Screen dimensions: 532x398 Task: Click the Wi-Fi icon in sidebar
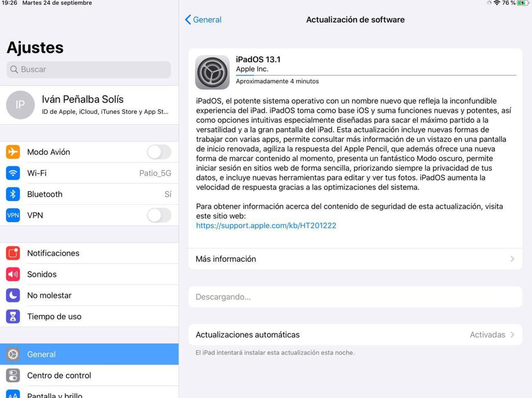tap(13, 173)
